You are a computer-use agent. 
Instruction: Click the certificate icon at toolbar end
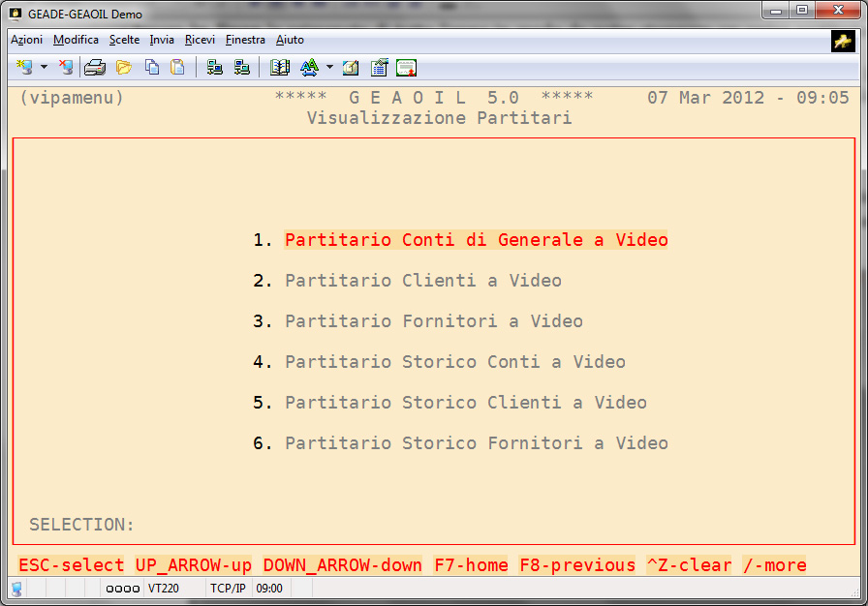tap(406, 67)
